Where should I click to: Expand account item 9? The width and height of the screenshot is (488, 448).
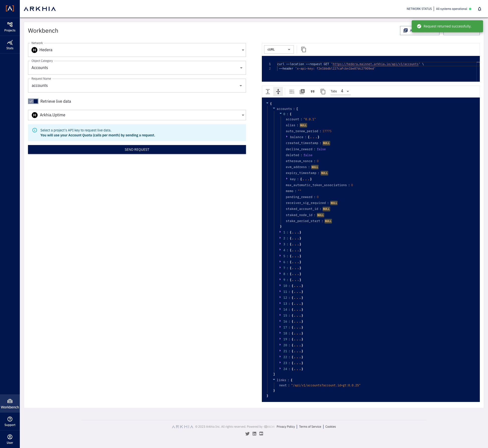[280, 279]
